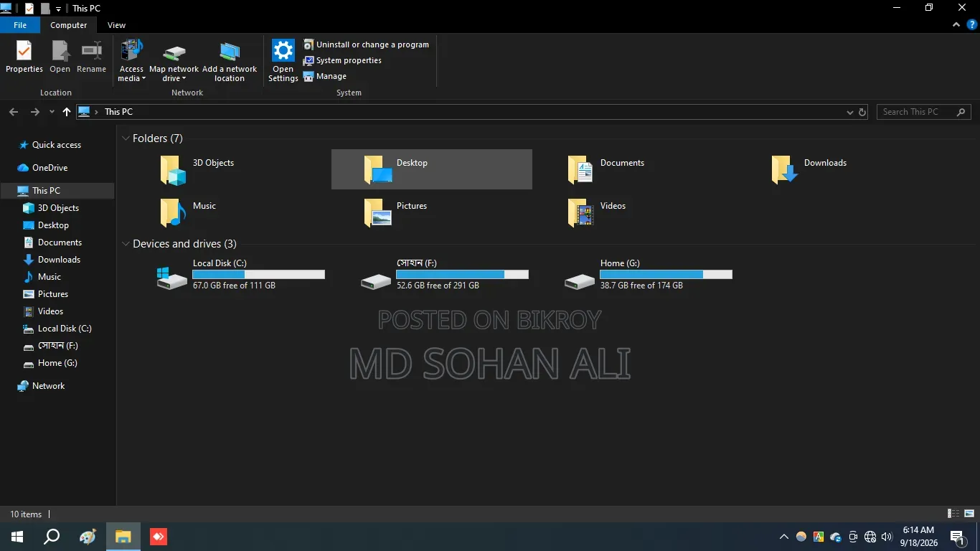Open the Windows Start menu
The image size is (980, 551).
17,537
